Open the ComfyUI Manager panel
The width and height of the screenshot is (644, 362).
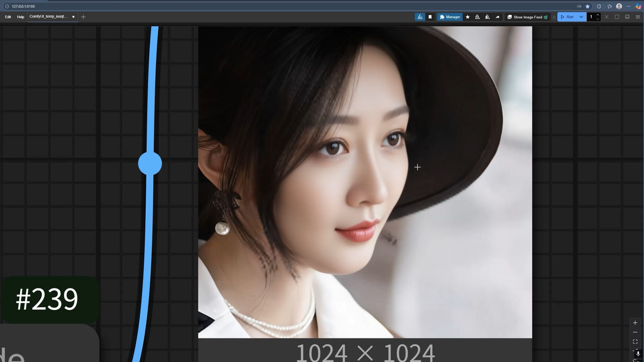[x=450, y=17]
